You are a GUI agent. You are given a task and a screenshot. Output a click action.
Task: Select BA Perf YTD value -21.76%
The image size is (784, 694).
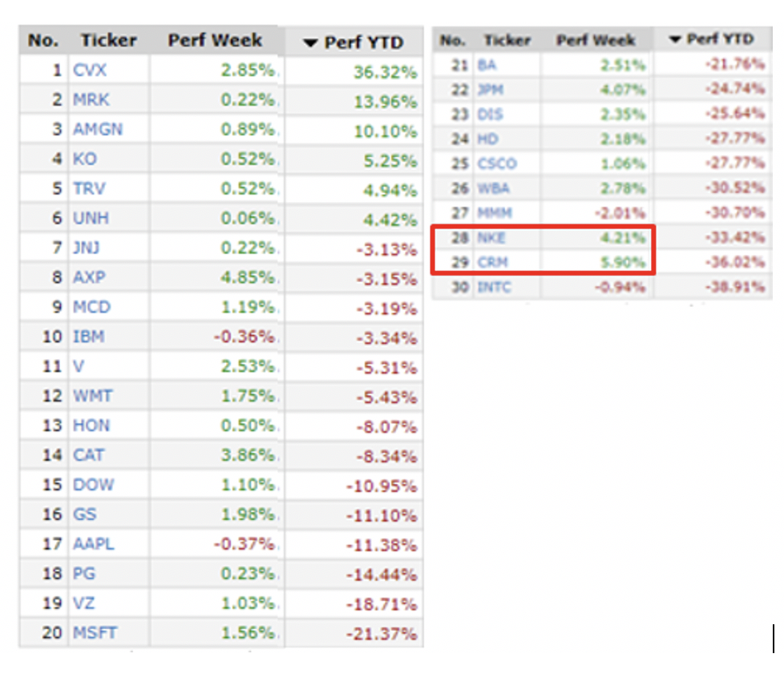(x=734, y=64)
